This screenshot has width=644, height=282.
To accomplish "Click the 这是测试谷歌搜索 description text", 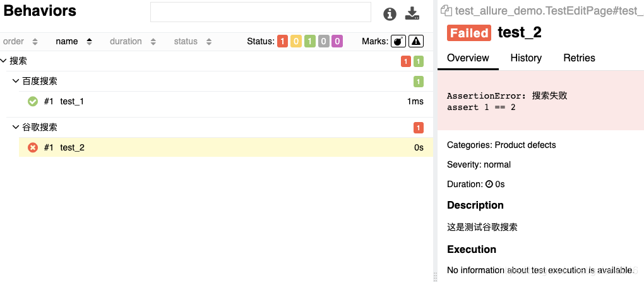I will 482,227.
